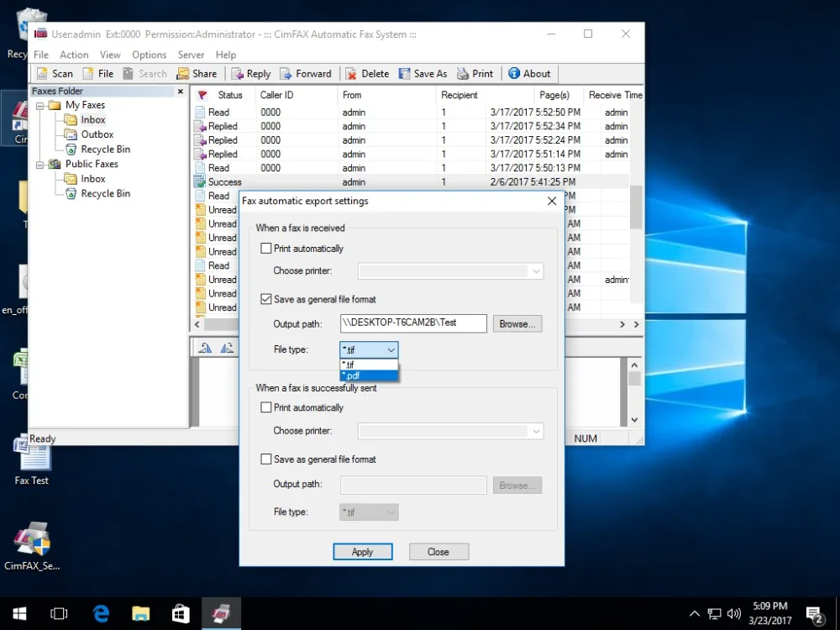
Task: Click the Save As toolbar icon
Action: click(x=404, y=74)
